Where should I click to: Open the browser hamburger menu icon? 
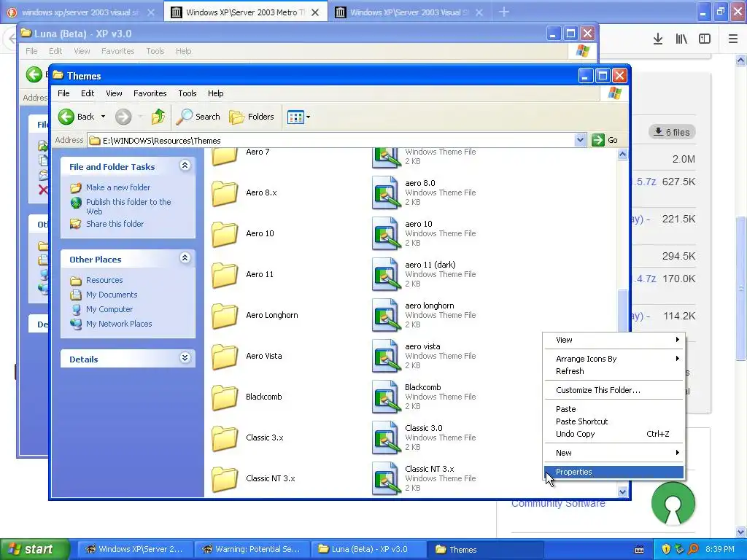tap(733, 39)
